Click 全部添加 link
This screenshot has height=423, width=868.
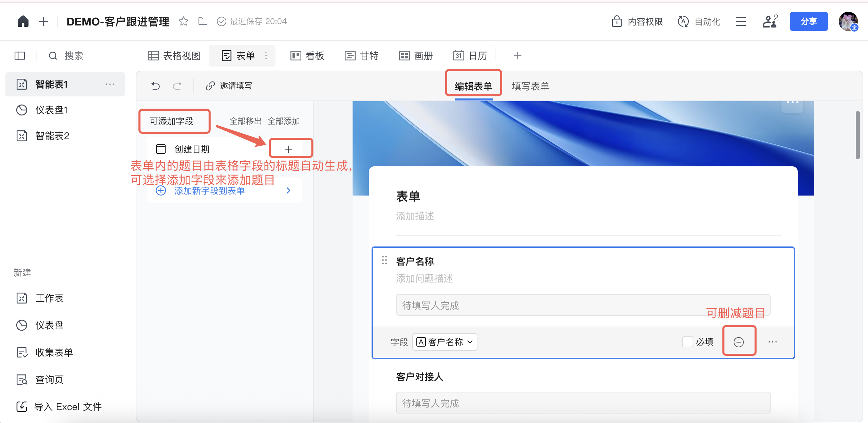click(x=283, y=121)
